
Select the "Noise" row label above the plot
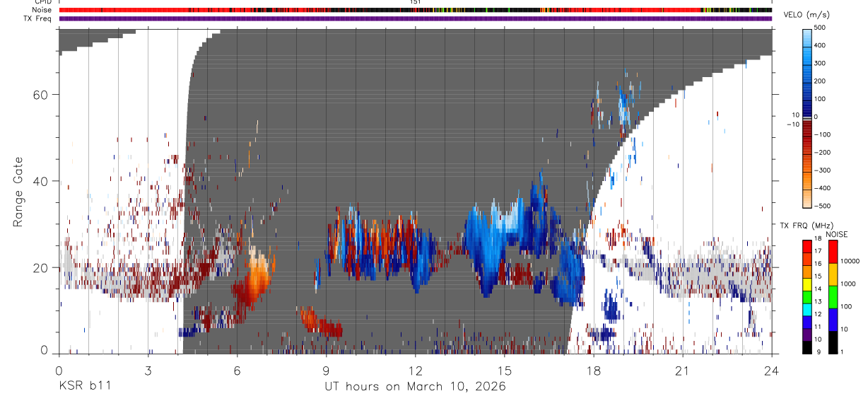pos(43,10)
